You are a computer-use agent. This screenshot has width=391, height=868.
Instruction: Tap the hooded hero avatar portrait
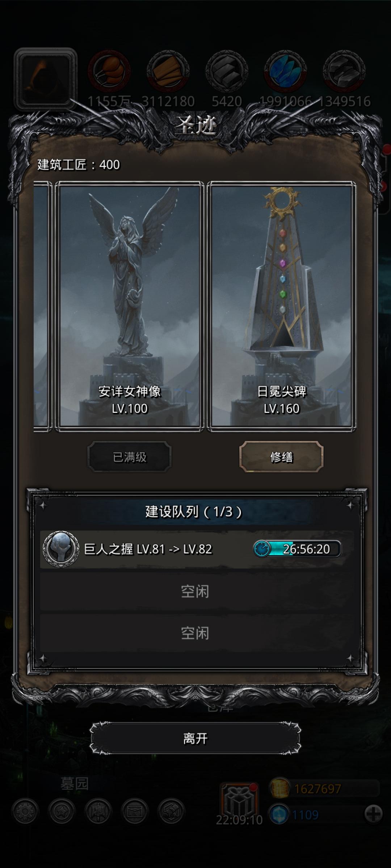click(x=45, y=79)
